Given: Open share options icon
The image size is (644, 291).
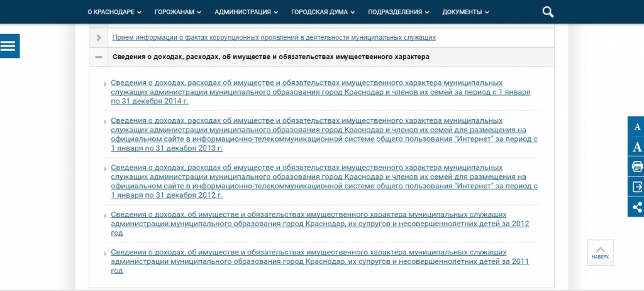Looking at the screenshot, I should tap(636, 207).
